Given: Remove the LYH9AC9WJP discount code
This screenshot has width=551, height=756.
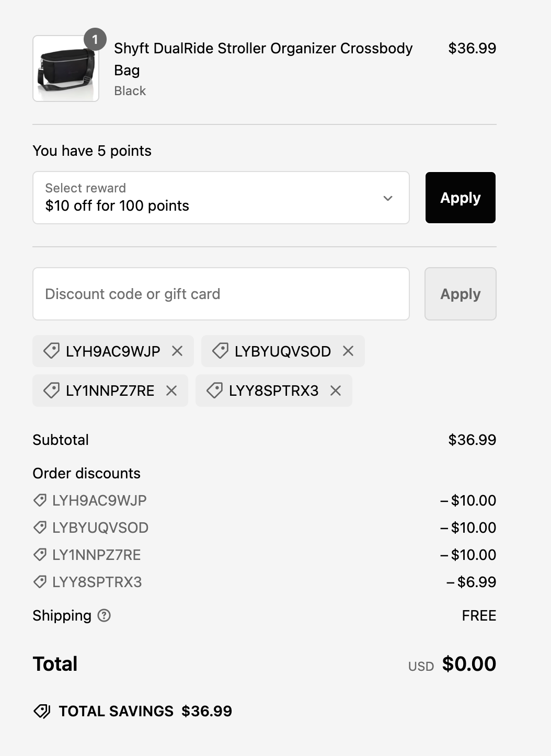Looking at the screenshot, I should tap(177, 351).
